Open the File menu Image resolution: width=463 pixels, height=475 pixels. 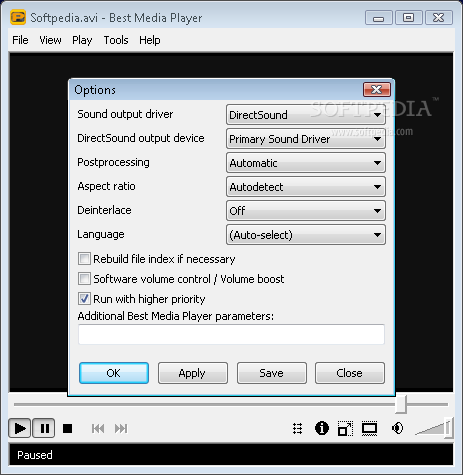click(x=20, y=40)
